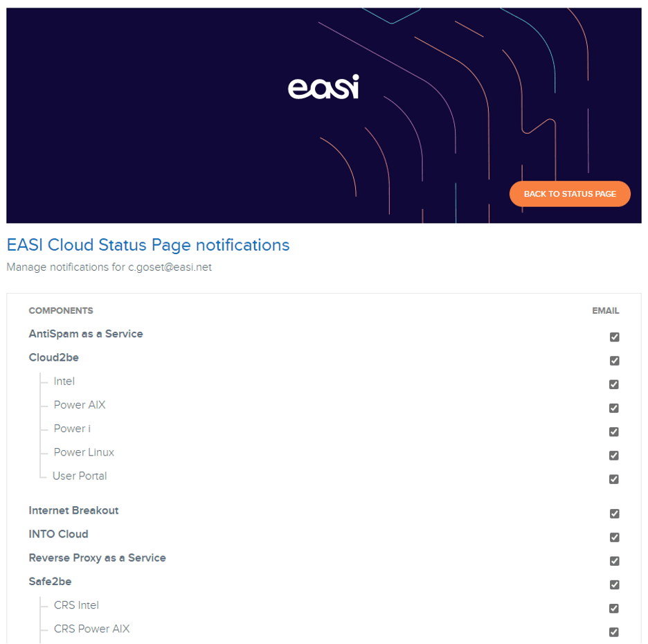
Task: Uncheck the Intel email notification box
Action: tap(614, 384)
